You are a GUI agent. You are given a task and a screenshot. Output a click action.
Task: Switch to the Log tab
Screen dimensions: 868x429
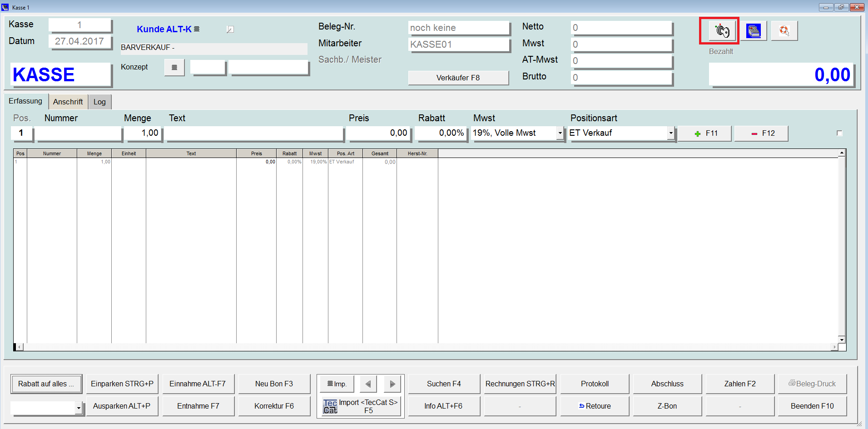pos(99,102)
